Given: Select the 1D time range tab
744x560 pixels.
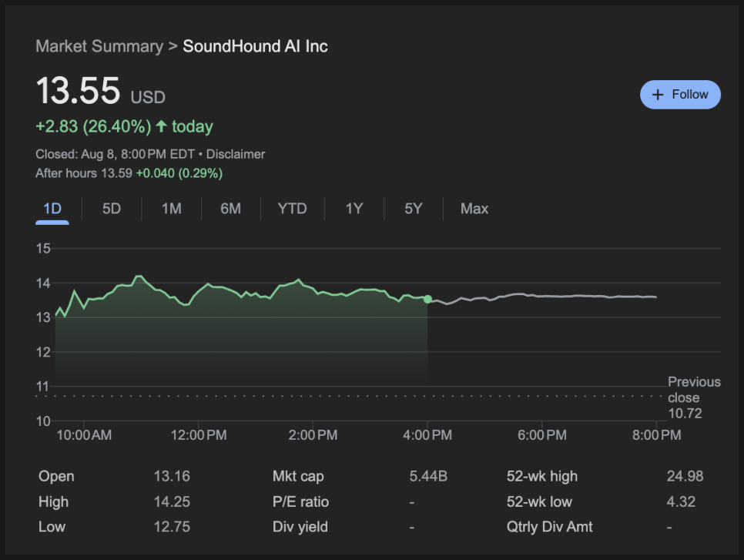Looking at the screenshot, I should (x=52, y=208).
